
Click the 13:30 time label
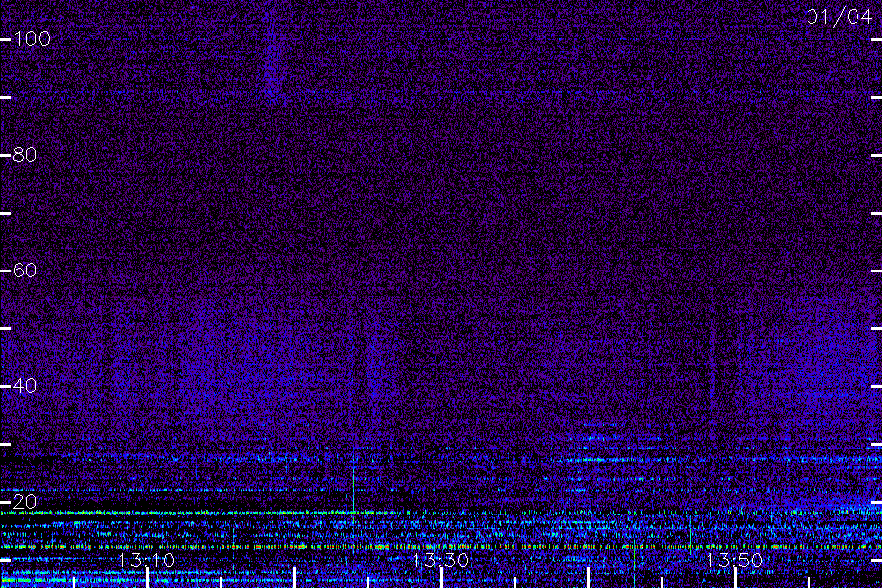[x=440, y=560]
